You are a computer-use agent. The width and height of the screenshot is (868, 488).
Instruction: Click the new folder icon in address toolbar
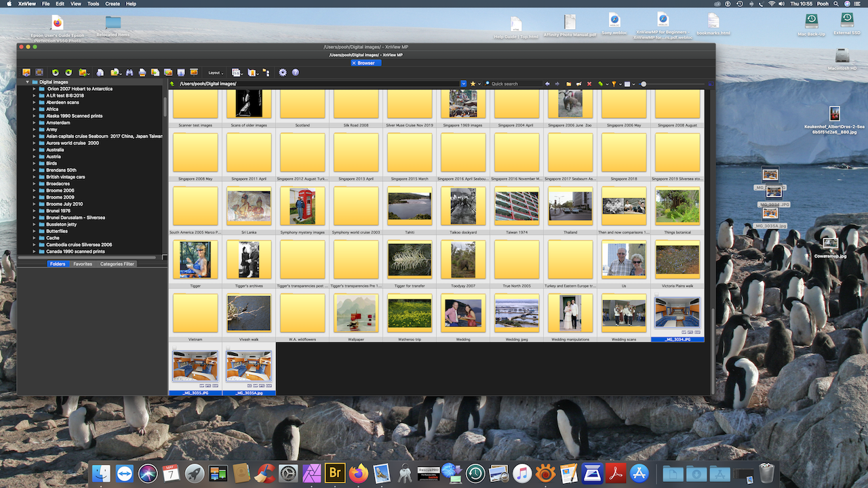click(x=569, y=84)
